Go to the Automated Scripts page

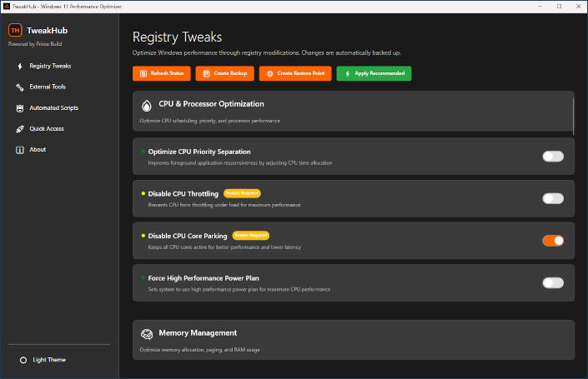(53, 108)
